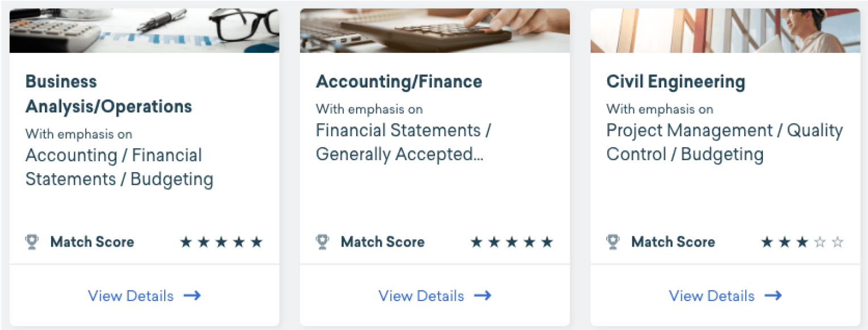Click the hand on calculator header image

click(435, 31)
